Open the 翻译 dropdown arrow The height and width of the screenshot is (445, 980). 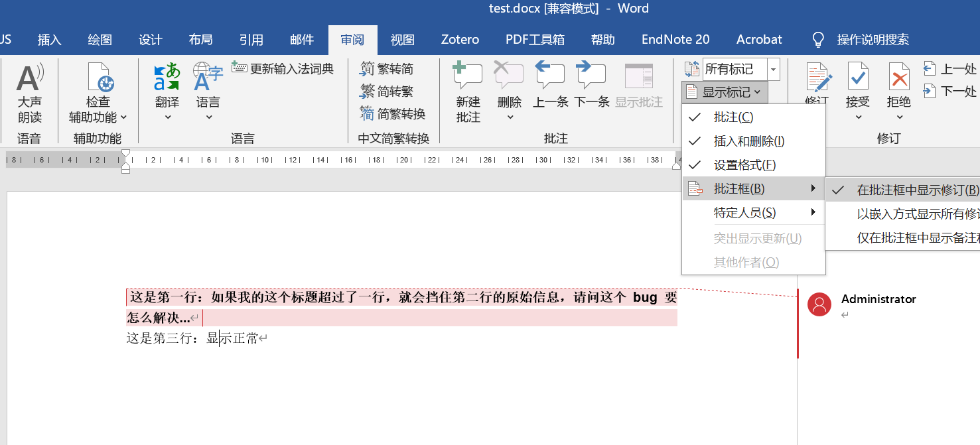click(x=167, y=117)
